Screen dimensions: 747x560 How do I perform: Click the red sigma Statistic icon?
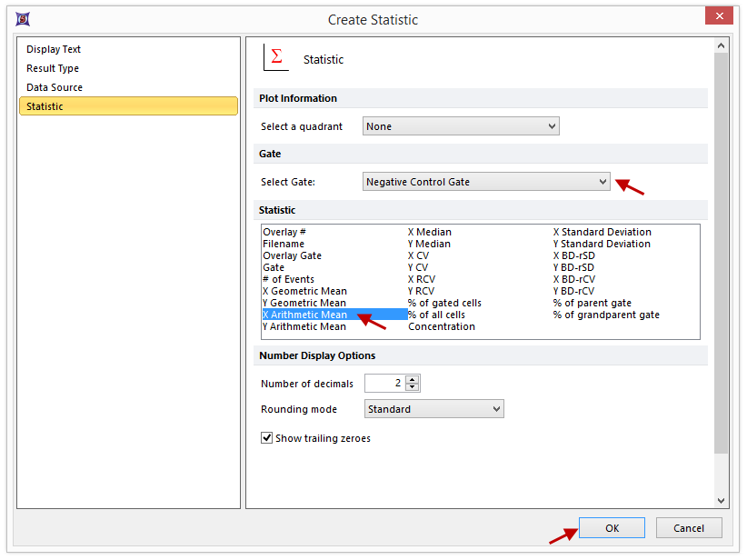pos(275,58)
